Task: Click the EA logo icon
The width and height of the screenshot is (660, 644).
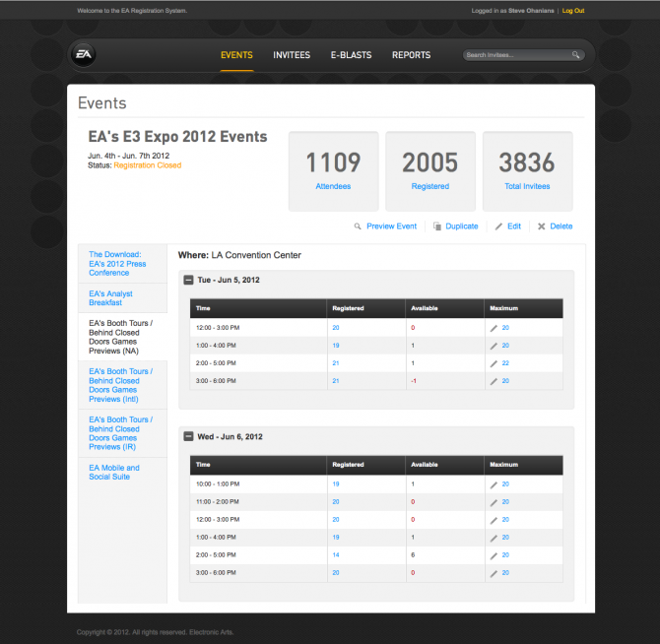Action: (84, 55)
